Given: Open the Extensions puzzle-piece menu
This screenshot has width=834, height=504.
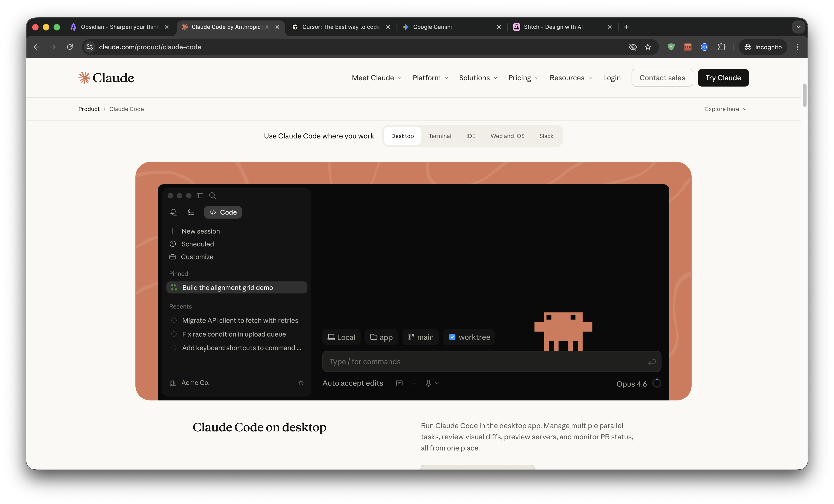Looking at the screenshot, I should click(x=722, y=47).
